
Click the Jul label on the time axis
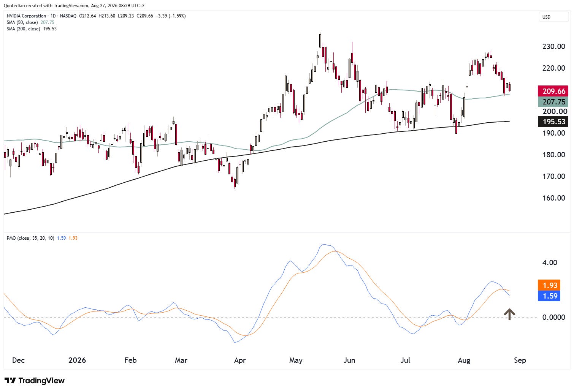pos(405,360)
